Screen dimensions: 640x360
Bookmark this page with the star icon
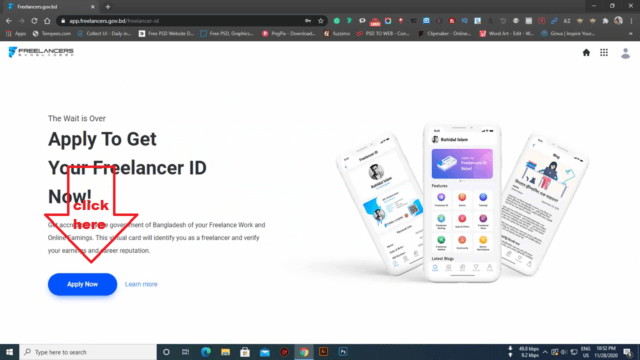click(x=321, y=21)
